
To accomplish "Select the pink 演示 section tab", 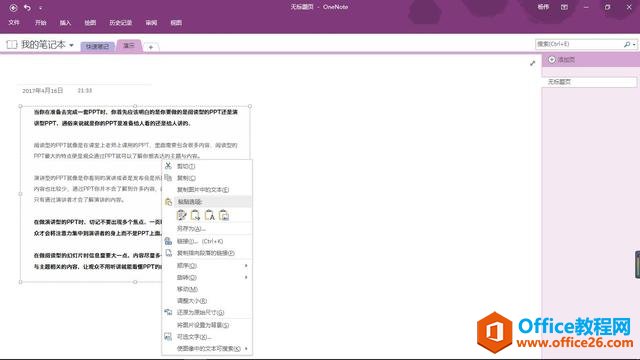I will point(129,46).
